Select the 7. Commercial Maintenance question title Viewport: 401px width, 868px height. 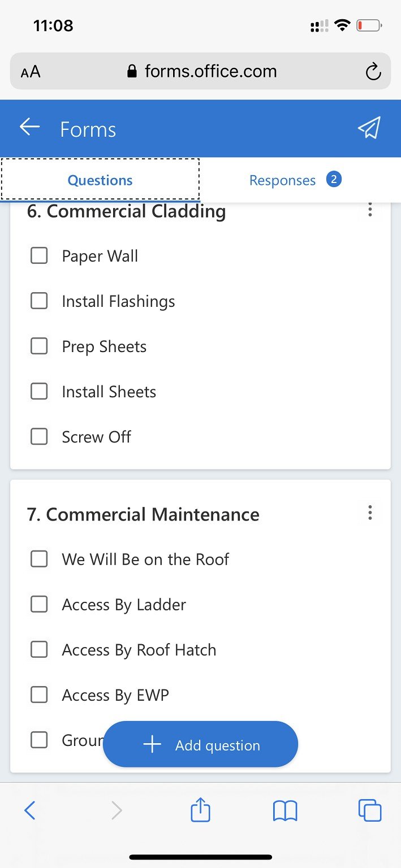143,514
